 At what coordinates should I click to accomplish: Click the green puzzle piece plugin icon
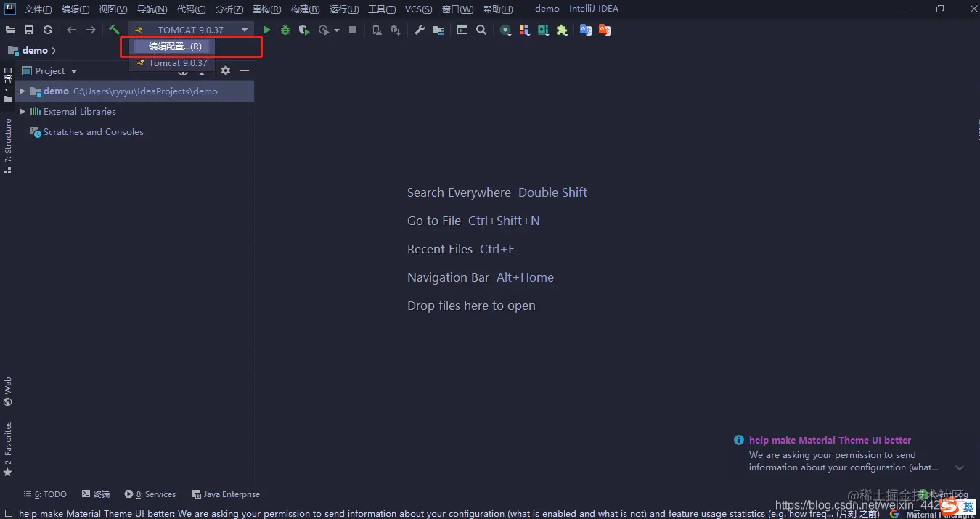562,30
